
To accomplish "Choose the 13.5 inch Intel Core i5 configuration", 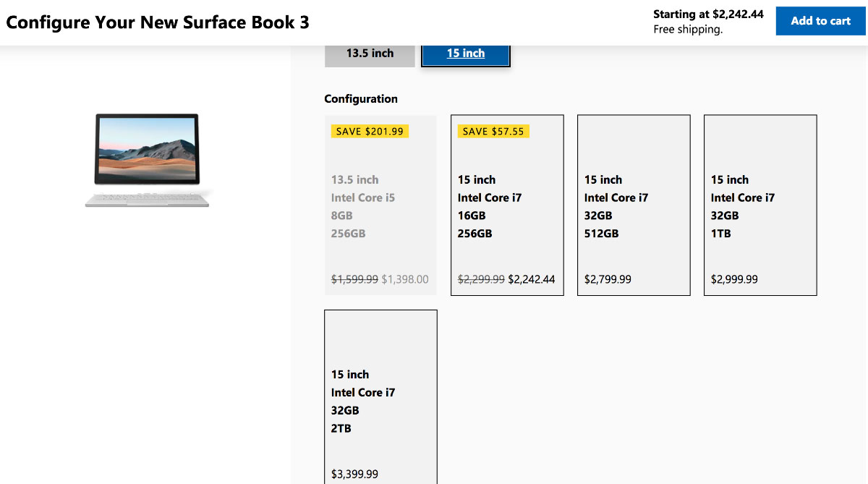I will (x=380, y=205).
